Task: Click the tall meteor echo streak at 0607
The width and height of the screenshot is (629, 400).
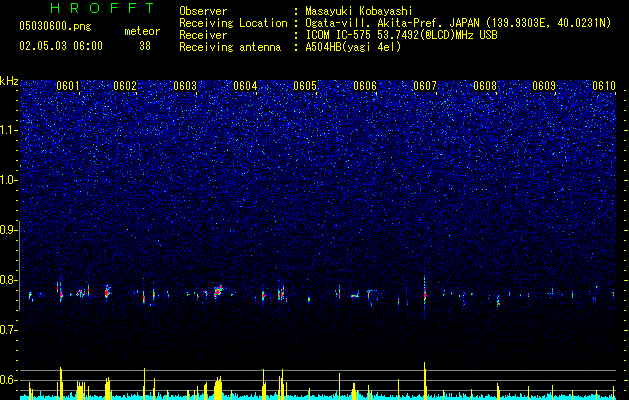Action: tap(425, 295)
